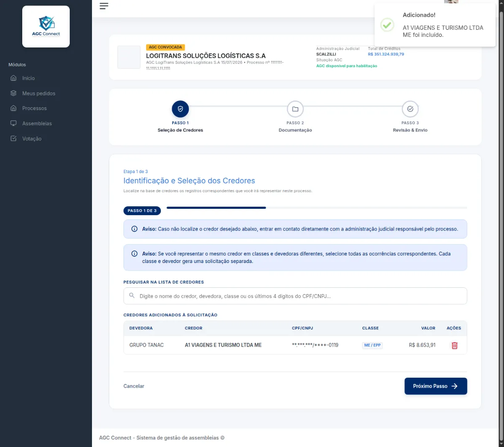Click the AÇÕES column header
This screenshot has height=447, width=504.
point(454,328)
